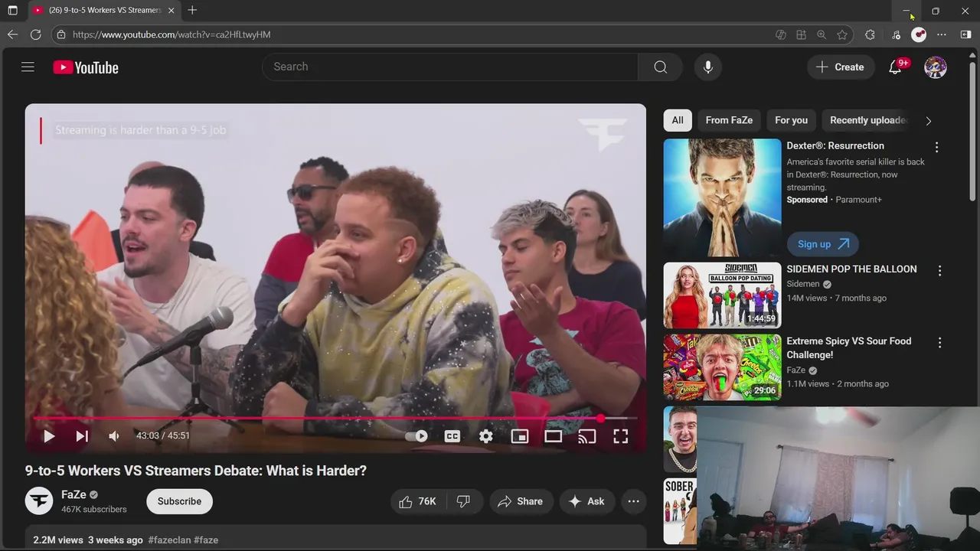Open options for Extreme Spicy VS Sour video

[x=939, y=342]
